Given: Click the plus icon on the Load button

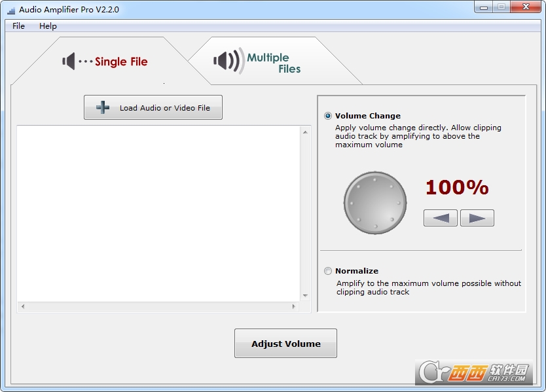Looking at the screenshot, I should pos(103,108).
